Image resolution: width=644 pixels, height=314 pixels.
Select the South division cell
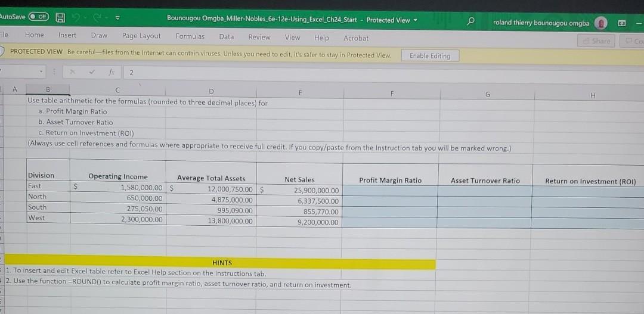[48, 207]
